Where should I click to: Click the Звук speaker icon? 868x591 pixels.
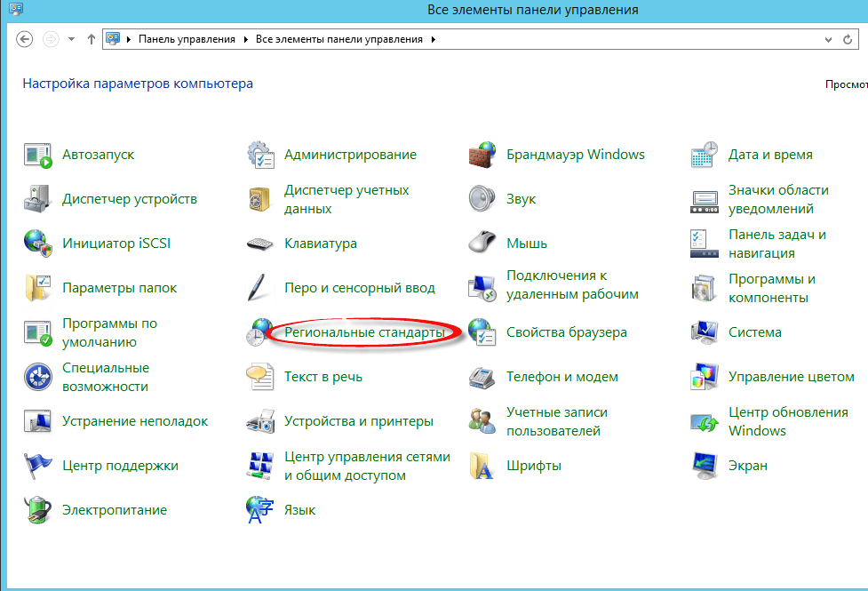(482, 199)
